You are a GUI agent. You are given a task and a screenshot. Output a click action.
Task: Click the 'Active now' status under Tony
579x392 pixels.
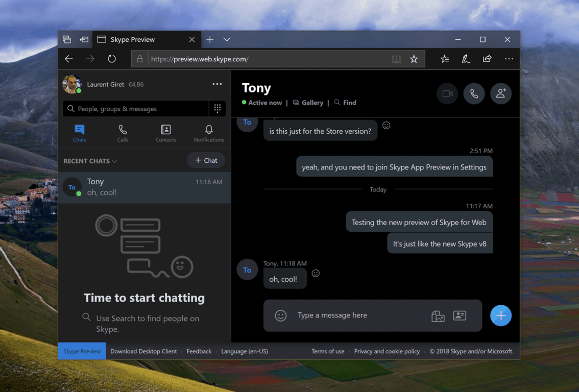pyautogui.click(x=262, y=103)
